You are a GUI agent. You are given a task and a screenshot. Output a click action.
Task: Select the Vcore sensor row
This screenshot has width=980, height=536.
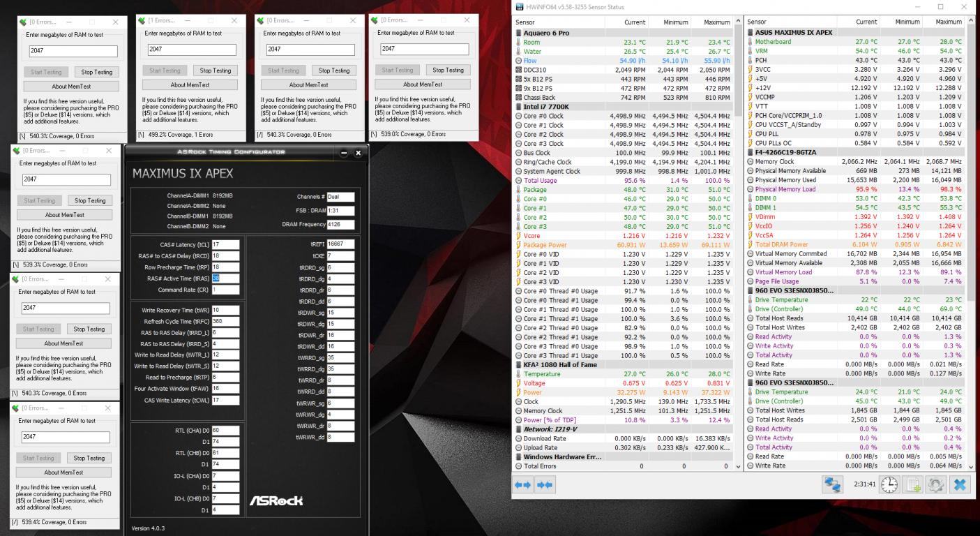pos(624,236)
